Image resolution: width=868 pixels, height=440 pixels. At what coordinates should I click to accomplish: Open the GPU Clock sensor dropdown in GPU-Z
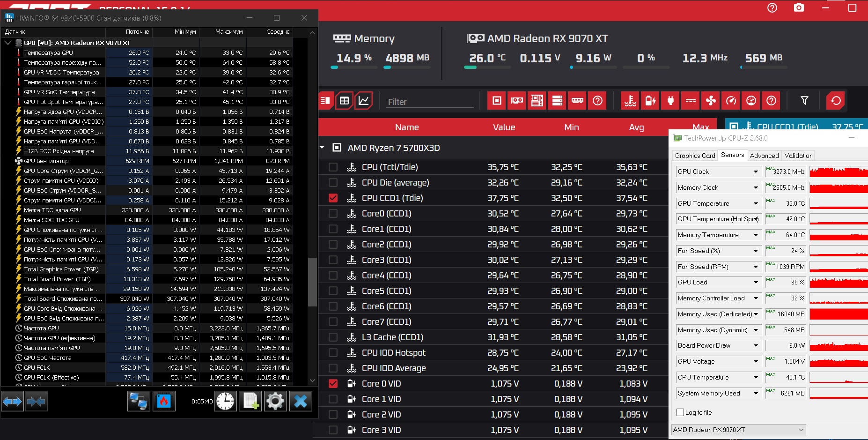point(756,172)
